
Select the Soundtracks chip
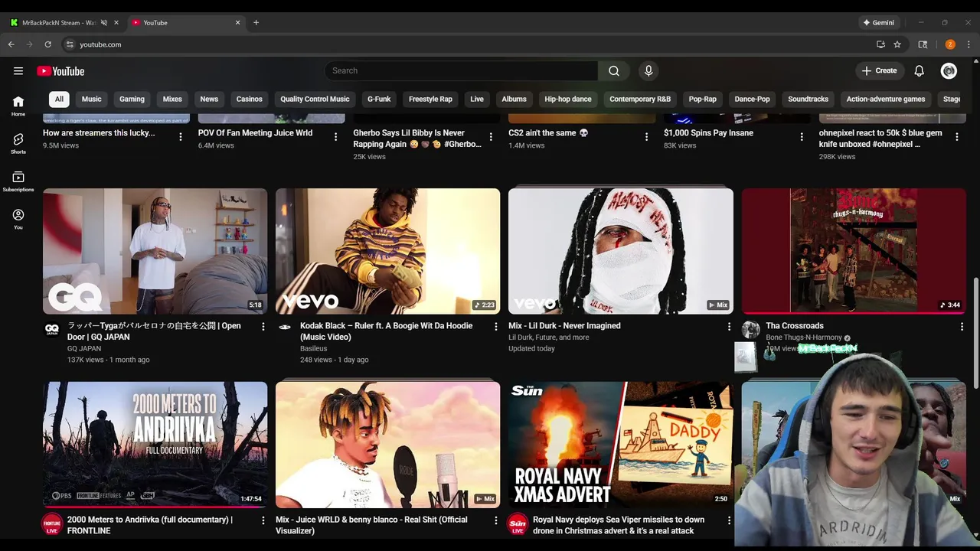pos(808,99)
